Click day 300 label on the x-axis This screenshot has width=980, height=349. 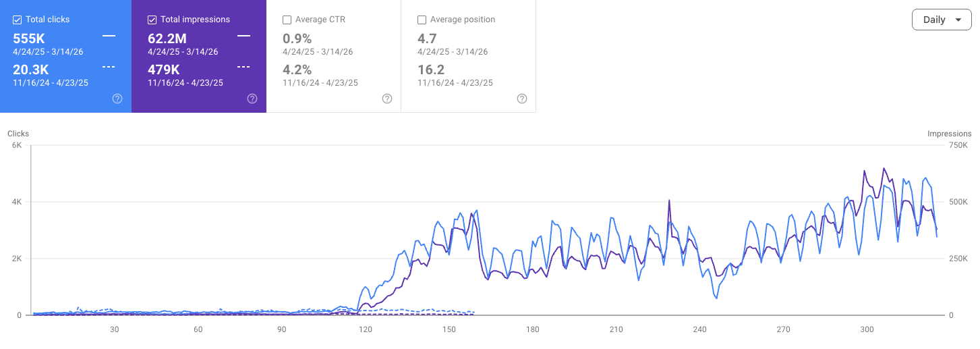867,329
